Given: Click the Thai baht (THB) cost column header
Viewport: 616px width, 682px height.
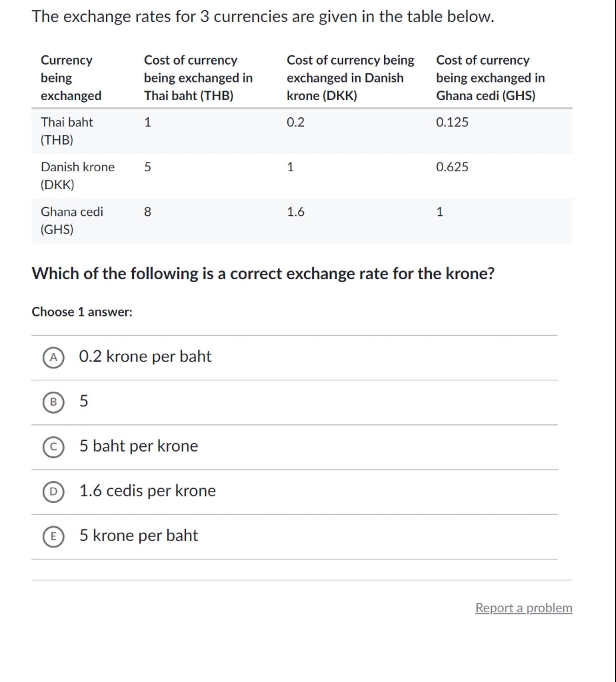Looking at the screenshot, I should (x=198, y=78).
